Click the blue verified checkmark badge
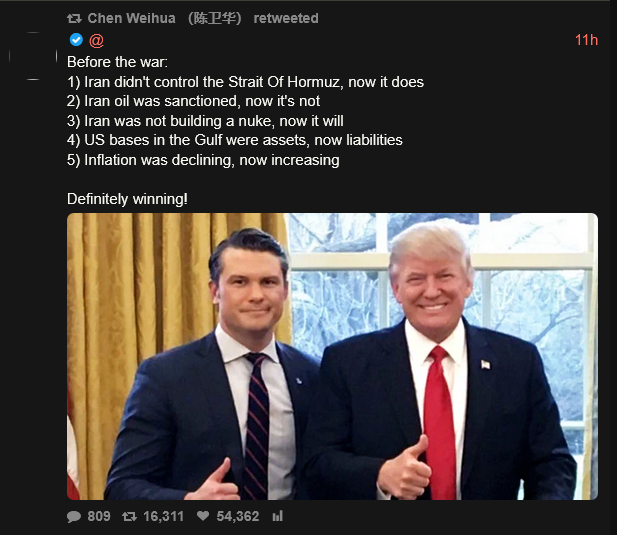The height and width of the screenshot is (535, 617). (x=76, y=40)
